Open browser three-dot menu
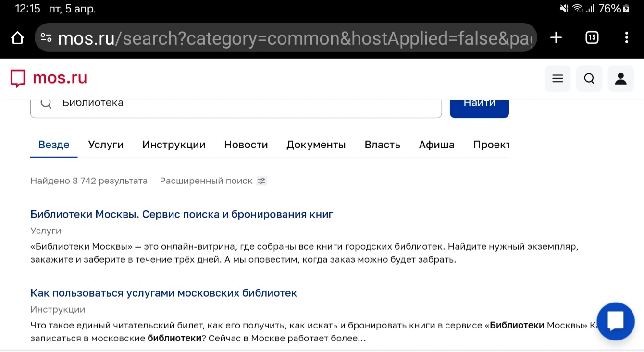Image resolution: width=644 pixels, height=352 pixels. coord(626,37)
